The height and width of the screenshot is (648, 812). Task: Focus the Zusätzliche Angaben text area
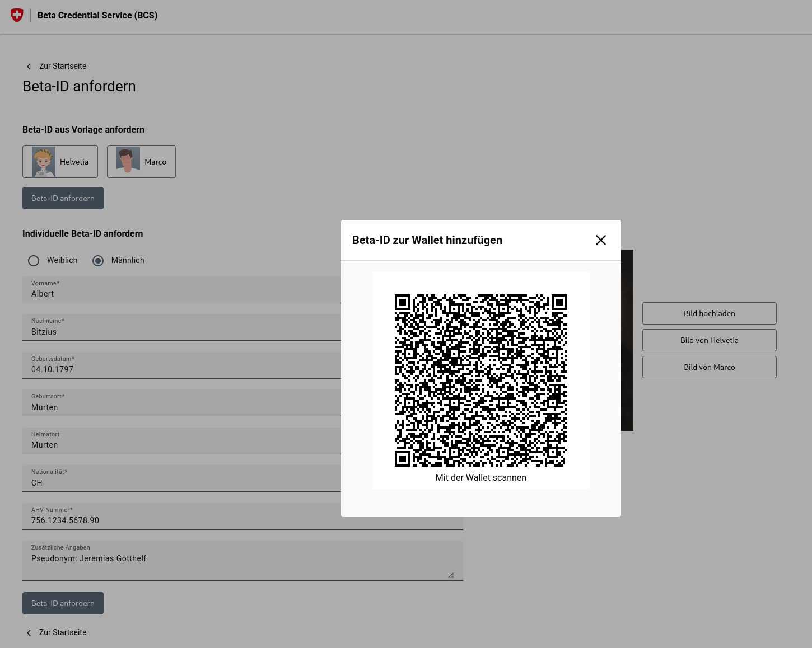tap(242, 561)
